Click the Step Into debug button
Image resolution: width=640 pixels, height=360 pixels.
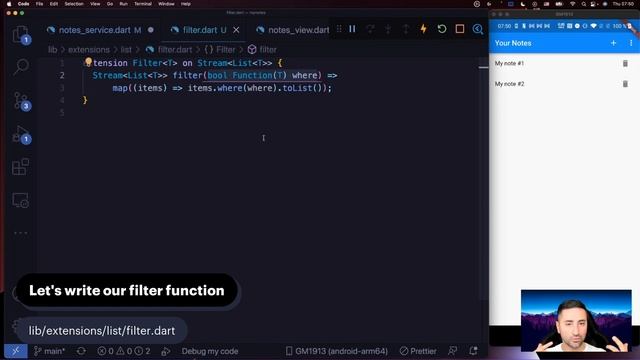tap(388, 29)
